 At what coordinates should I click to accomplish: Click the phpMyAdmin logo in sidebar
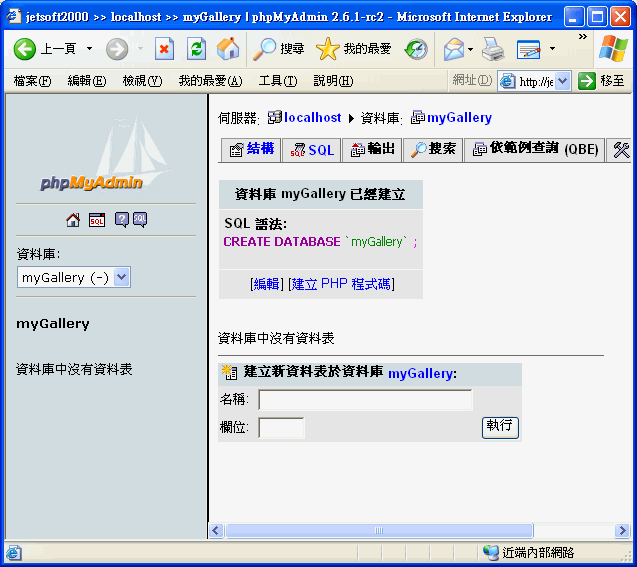click(x=106, y=154)
